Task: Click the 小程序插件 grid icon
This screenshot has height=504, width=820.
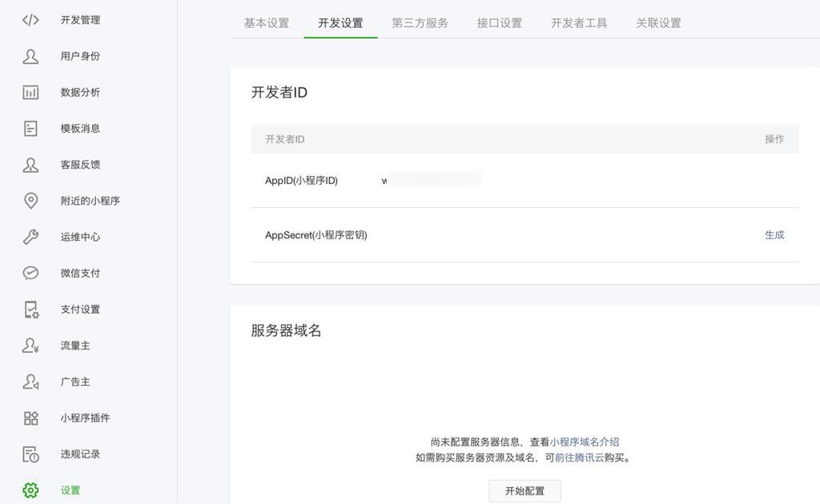Action: (30, 418)
